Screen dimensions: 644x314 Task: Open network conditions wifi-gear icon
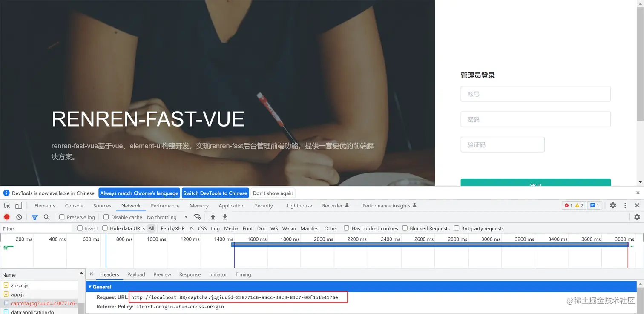tap(197, 217)
